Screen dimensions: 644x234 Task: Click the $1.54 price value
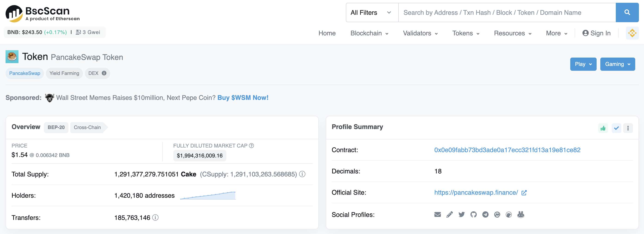[x=19, y=155]
